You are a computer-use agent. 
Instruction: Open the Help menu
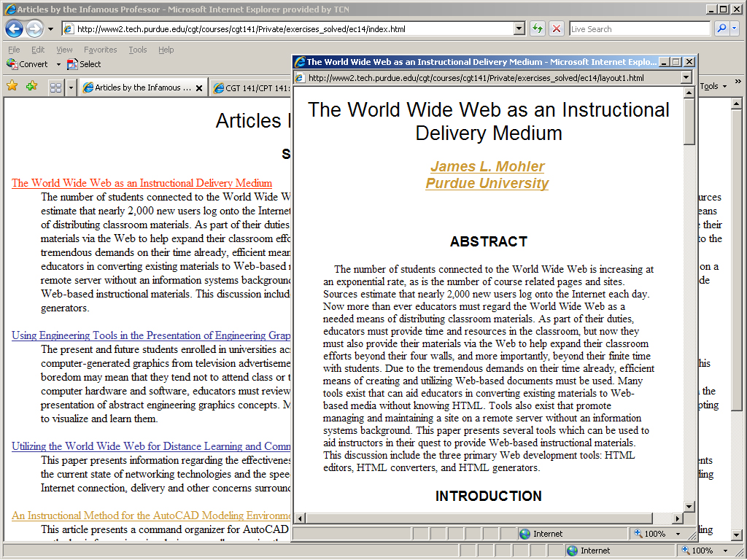coord(166,50)
